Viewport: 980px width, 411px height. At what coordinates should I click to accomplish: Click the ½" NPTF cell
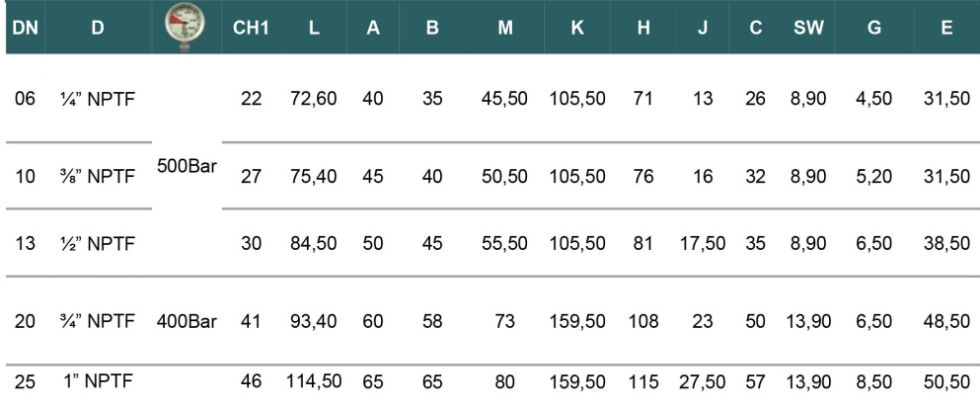[x=96, y=243]
